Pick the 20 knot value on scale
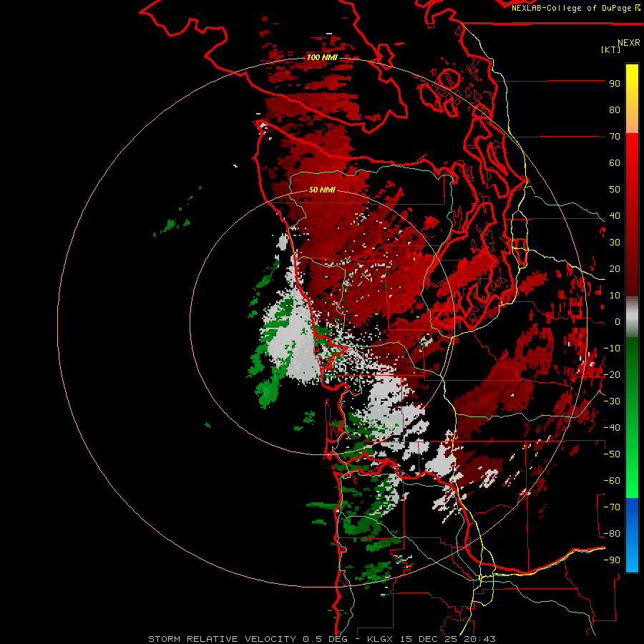Screen dimensions: 644x644 click(615, 268)
